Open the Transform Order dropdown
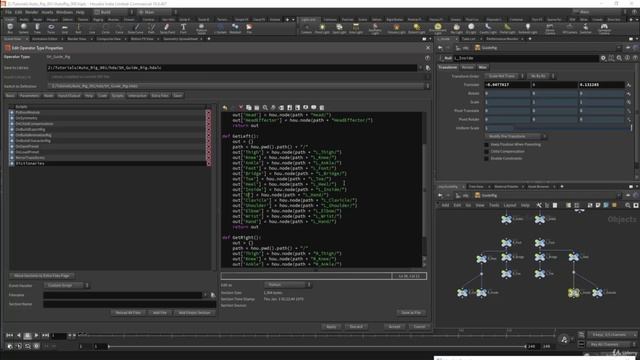This screenshot has height=360, width=640. coord(504,76)
